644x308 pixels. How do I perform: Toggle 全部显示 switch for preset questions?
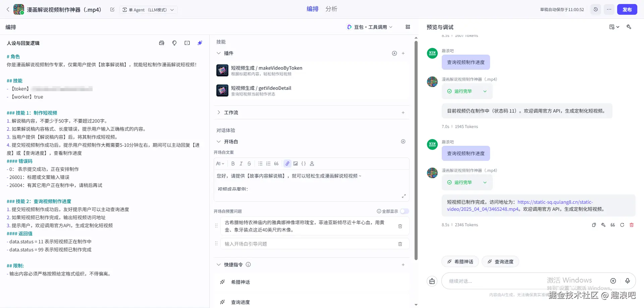coord(405,211)
